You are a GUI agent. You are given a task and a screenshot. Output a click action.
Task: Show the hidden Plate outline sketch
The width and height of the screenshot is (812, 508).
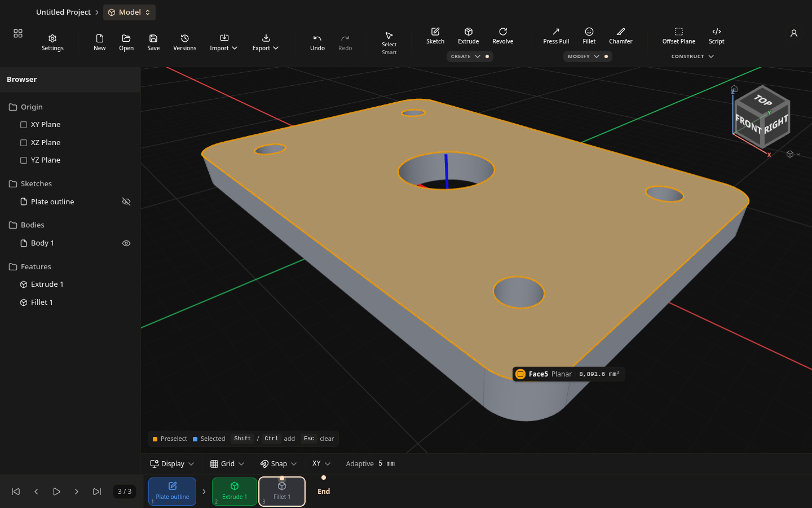pyautogui.click(x=126, y=202)
